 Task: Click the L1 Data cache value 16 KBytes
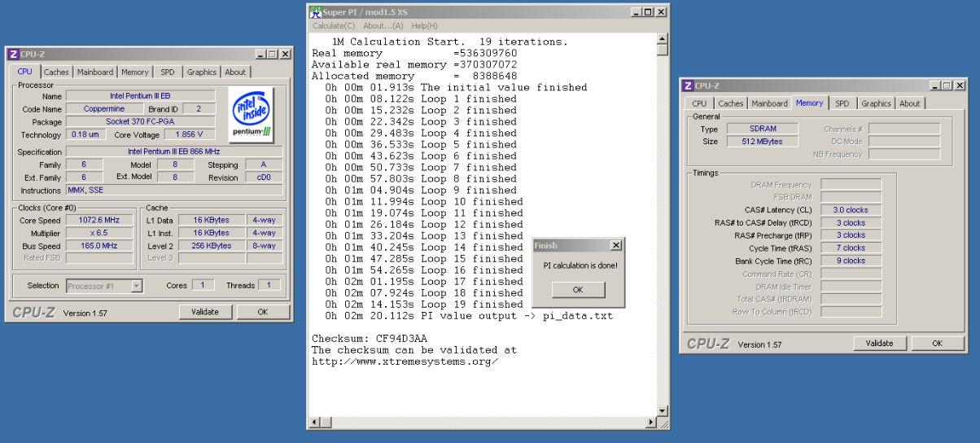tap(210, 220)
